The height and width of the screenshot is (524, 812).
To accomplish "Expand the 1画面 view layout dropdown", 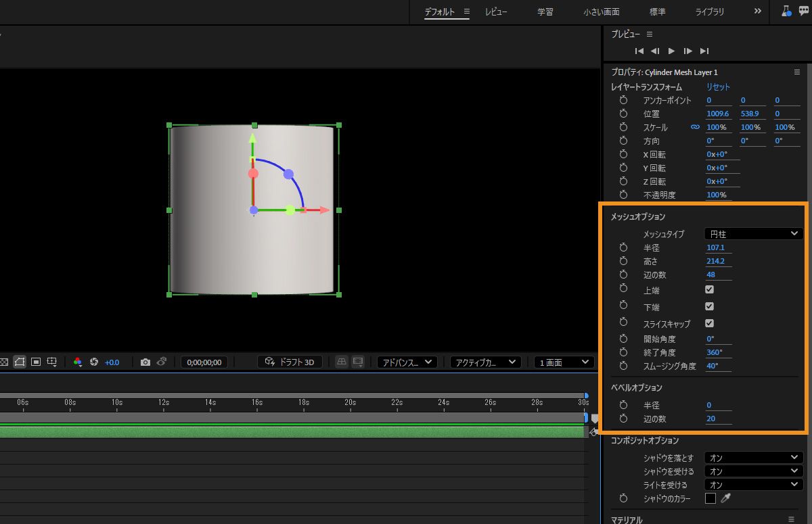I will tap(564, 362).
